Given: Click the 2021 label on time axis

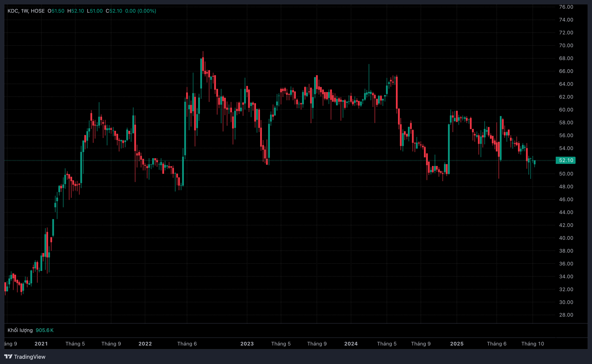Looking at the screenshot, I should click(41, 343).
